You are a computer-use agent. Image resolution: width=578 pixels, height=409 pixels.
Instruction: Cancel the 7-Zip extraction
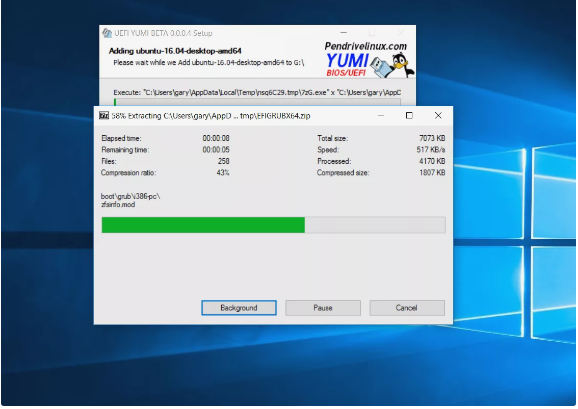coord(407,308)
